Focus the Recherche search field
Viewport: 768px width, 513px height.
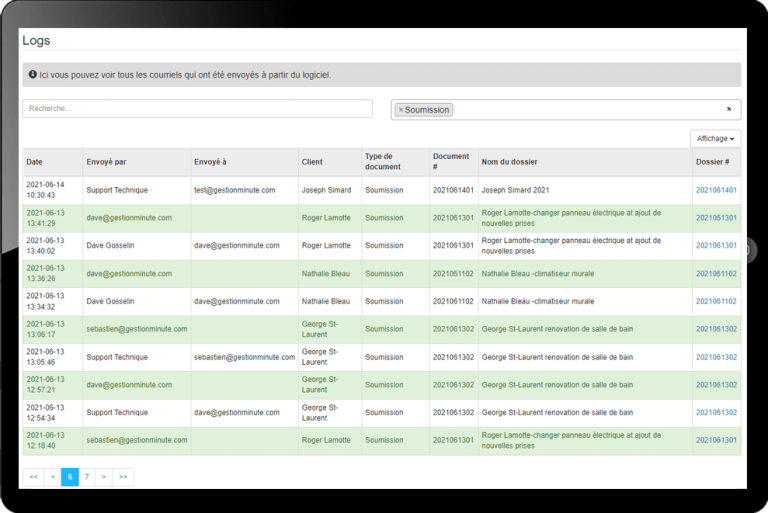coord(197,108)
